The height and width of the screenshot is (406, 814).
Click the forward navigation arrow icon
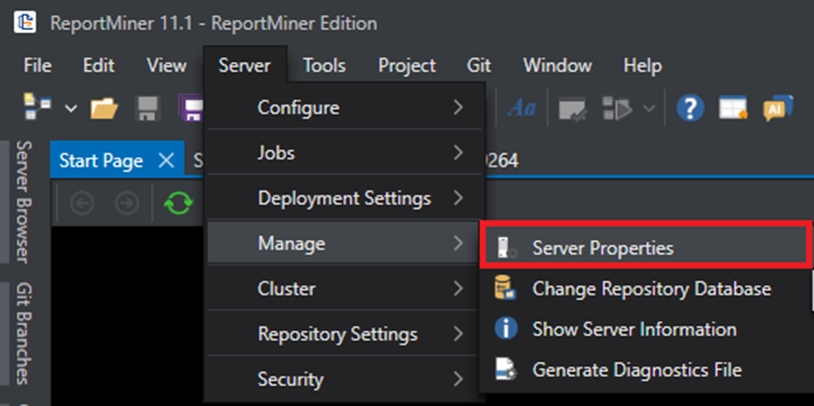tap(127, 203)
